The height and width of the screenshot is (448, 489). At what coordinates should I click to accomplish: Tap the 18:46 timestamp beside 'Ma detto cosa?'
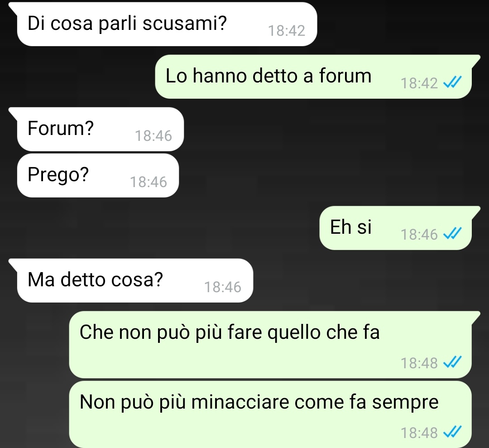(x=222, y=287)
